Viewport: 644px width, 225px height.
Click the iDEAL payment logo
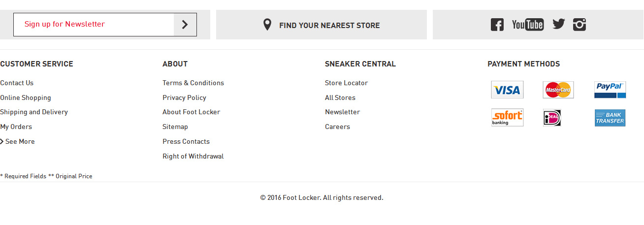click(552, 118)
